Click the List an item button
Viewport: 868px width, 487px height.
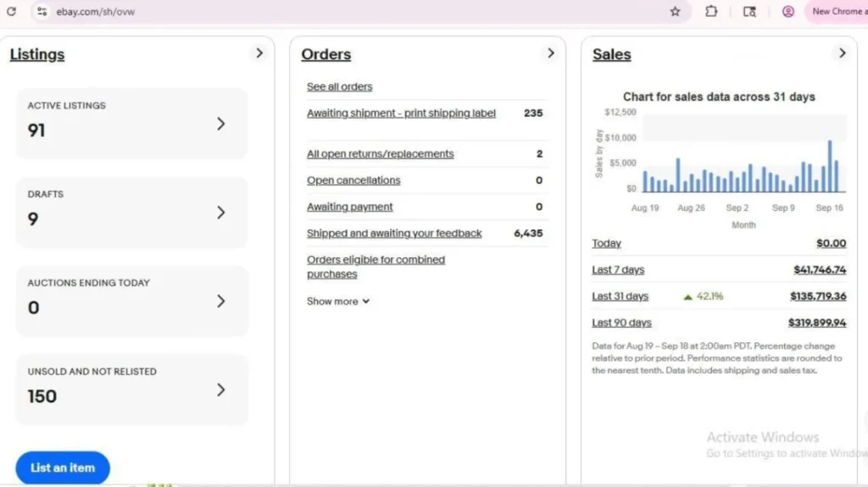pos(63,468)
